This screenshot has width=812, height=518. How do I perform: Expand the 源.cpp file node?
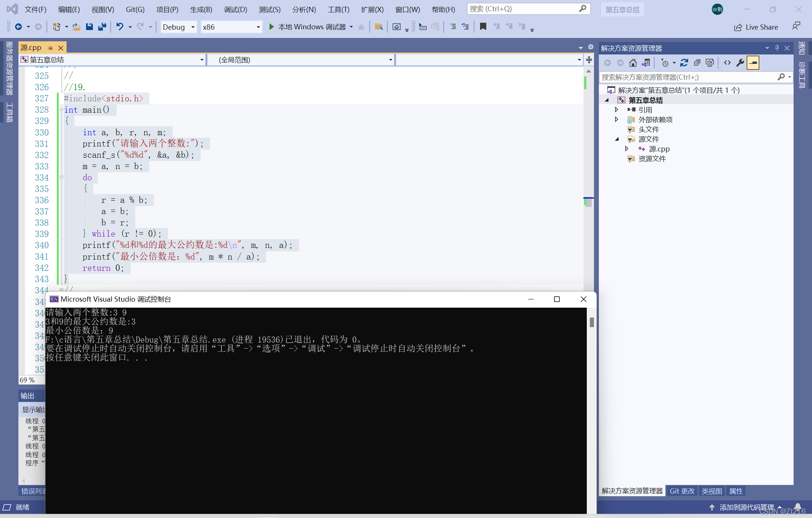coord(627,149)
